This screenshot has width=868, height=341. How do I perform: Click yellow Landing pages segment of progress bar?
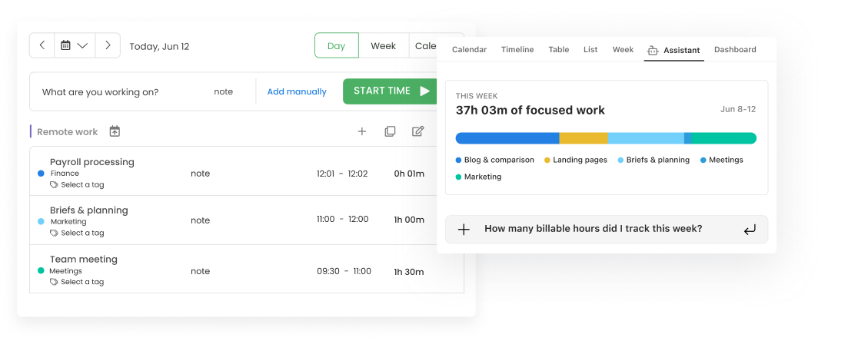584,138
